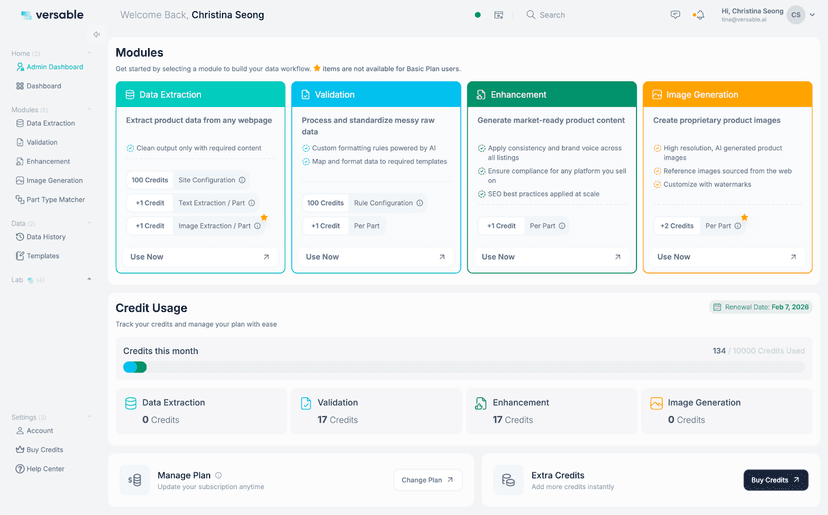Viewport: 828px width, 515px height.
Task: Collapse the Modules section in sidebar
Action: pos(89,109)
